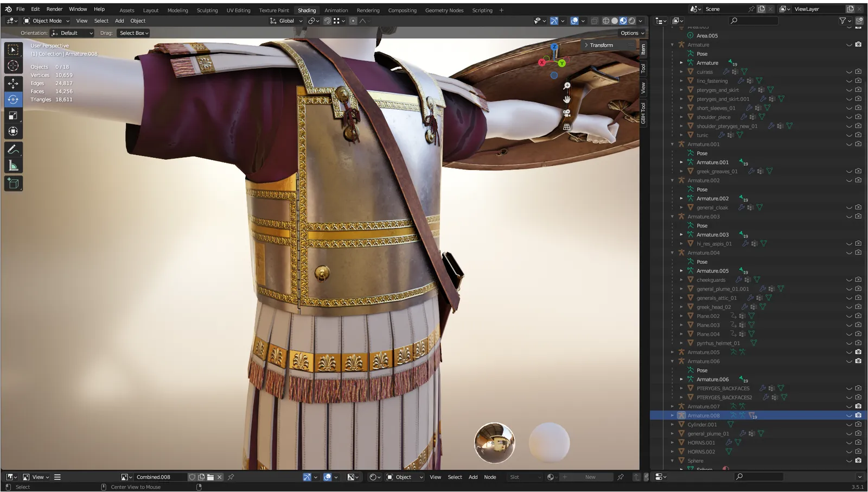Viewport: 868px width, 492px height.
Task: Open the GBH Tool sidebar tab
Action: click(643, 113)
